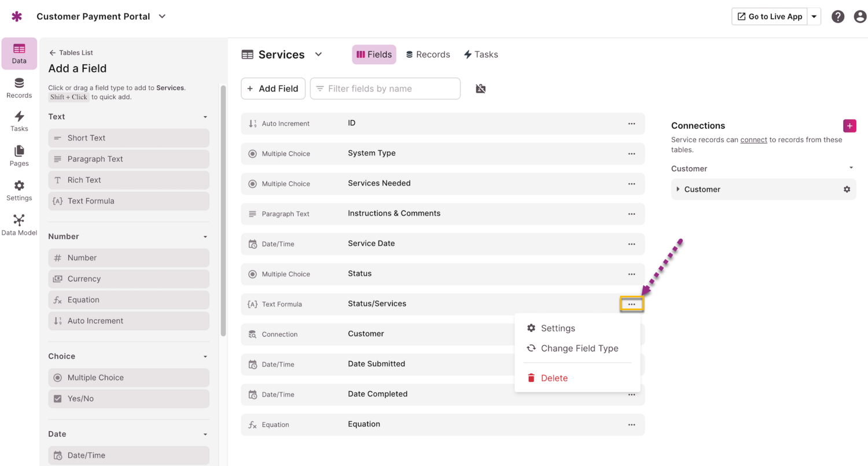
Task: Click the Filter fields by name input
Action: tap(385, 88)
